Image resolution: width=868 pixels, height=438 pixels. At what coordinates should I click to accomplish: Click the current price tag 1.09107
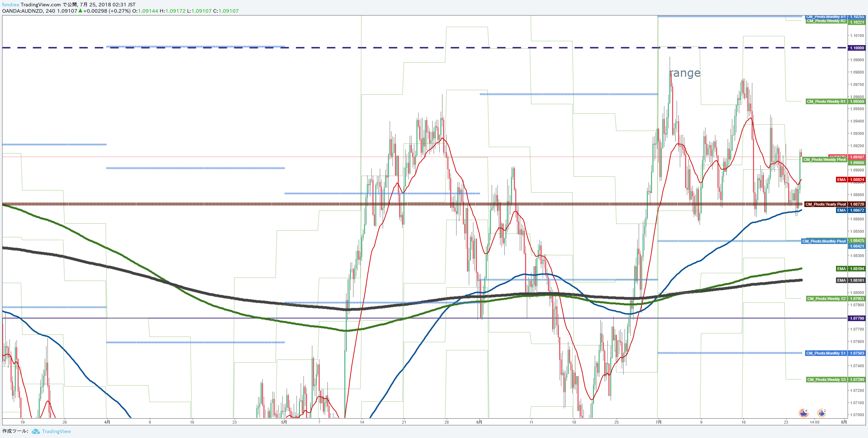(x=857, y=157)
